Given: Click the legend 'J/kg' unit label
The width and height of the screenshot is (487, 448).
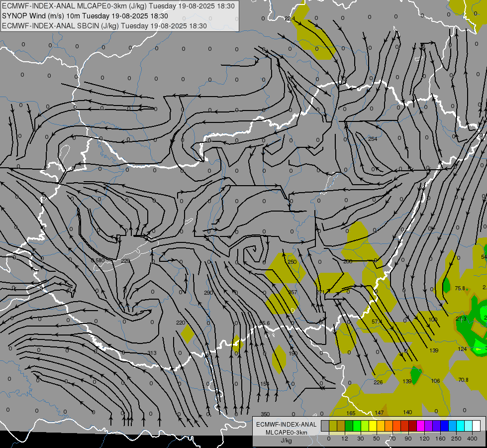Looking at the screenshot, I should [287, 441].
